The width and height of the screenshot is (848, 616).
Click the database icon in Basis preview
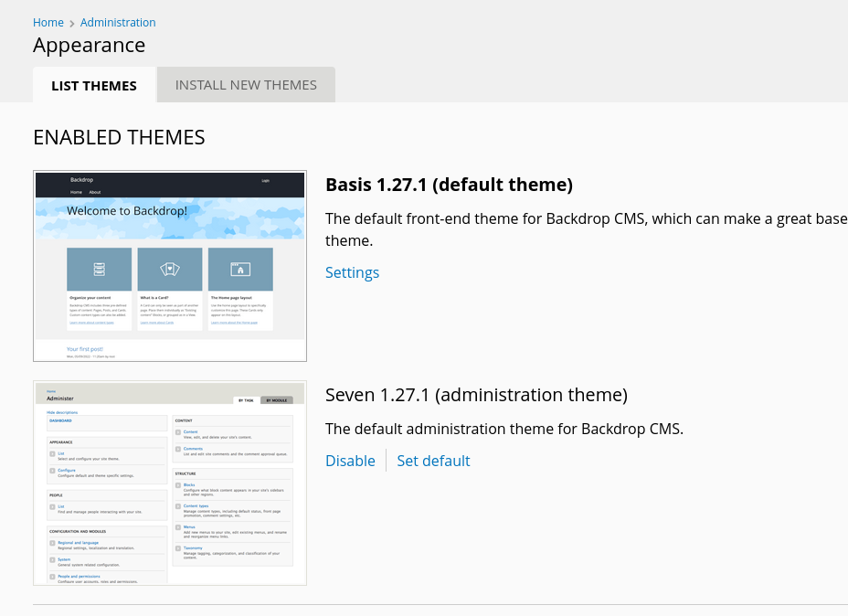[x=100, y=269]
